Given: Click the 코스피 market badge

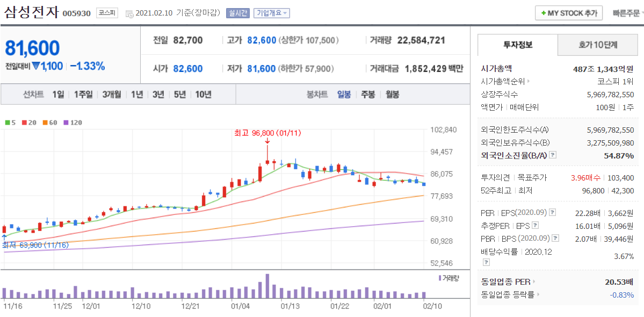Looking at the screenshot, I should click(107, 13).
